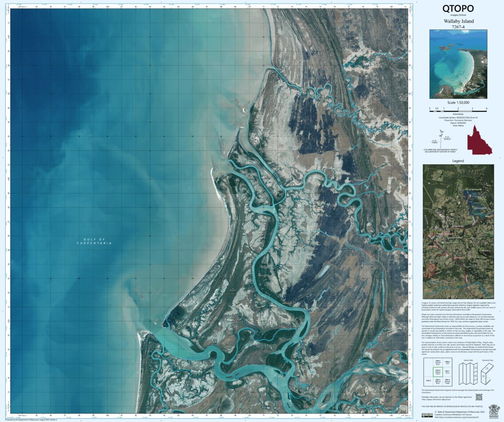504x422 pixels.
Task: Open the Legend section heading
Action: click(458, 161)
